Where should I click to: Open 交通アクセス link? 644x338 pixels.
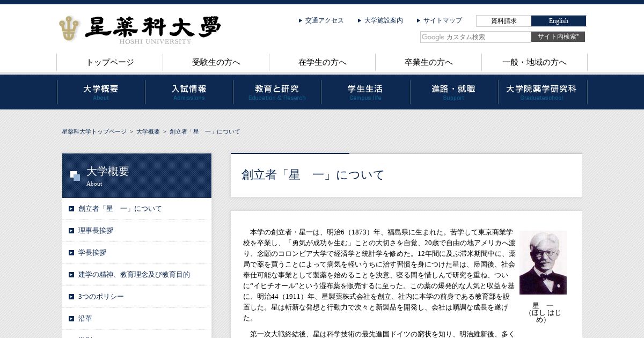324,21
